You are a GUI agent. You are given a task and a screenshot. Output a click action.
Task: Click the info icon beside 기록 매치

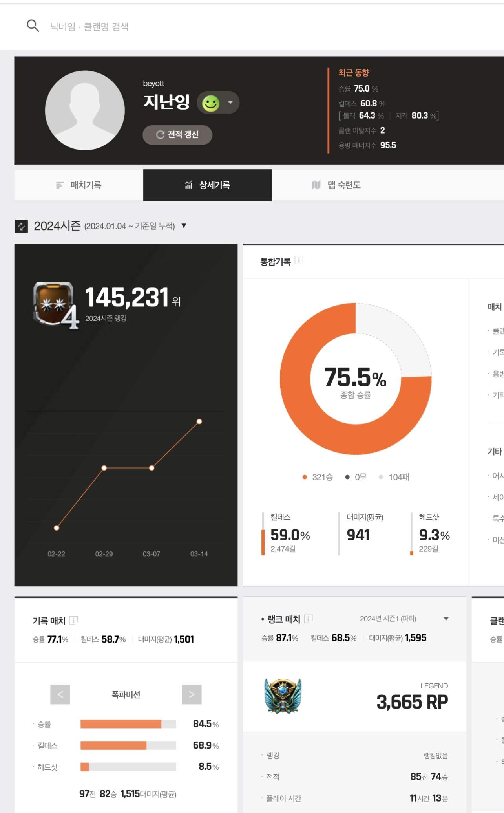[73, 620]
